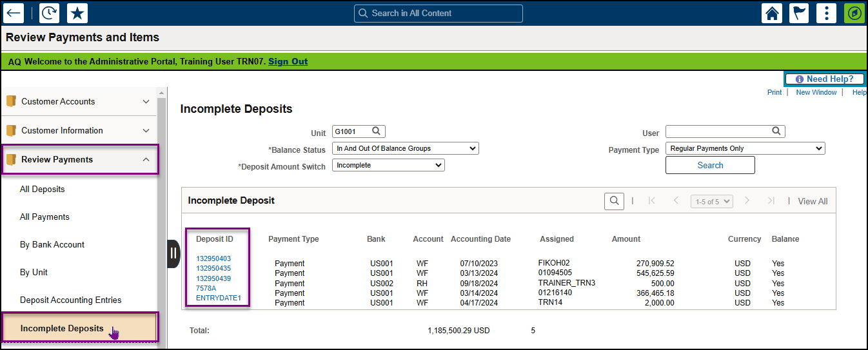Image resolution: width=868 pixels, height=350 pixels.
Task: Collapse the Review Payments section
Action: coord(146,160)
